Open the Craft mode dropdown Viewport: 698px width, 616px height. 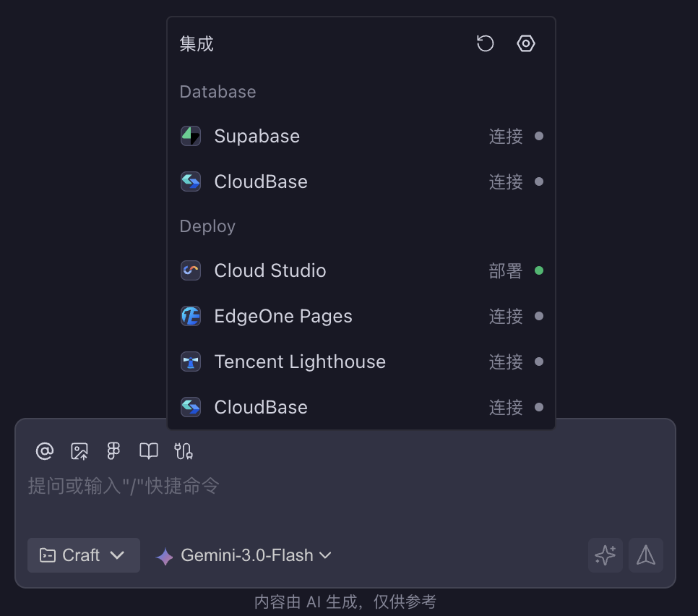coord(83,555)
